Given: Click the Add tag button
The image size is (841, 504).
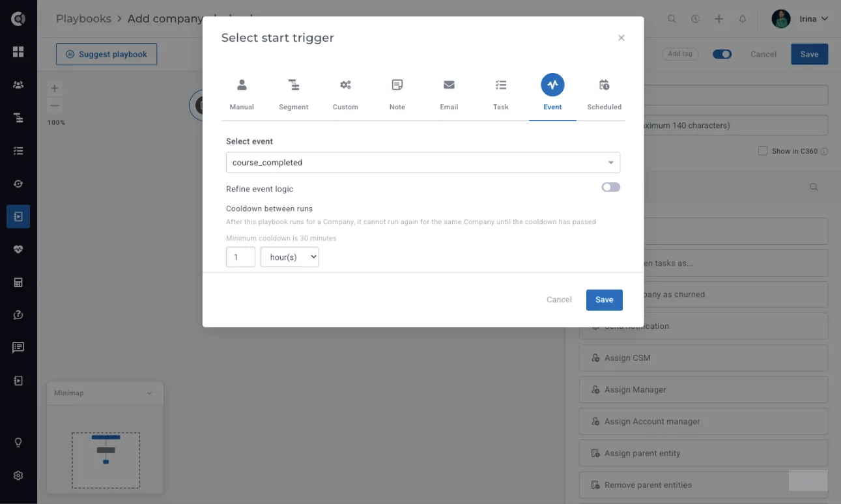Looking at the screenshot, I should tap(680, 54).
